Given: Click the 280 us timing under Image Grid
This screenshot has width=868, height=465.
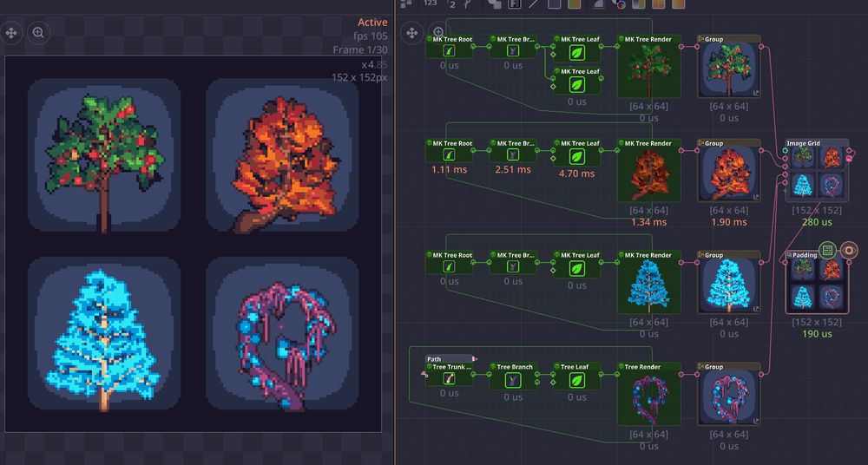Looking at the screenshot, I should [817, 222].
